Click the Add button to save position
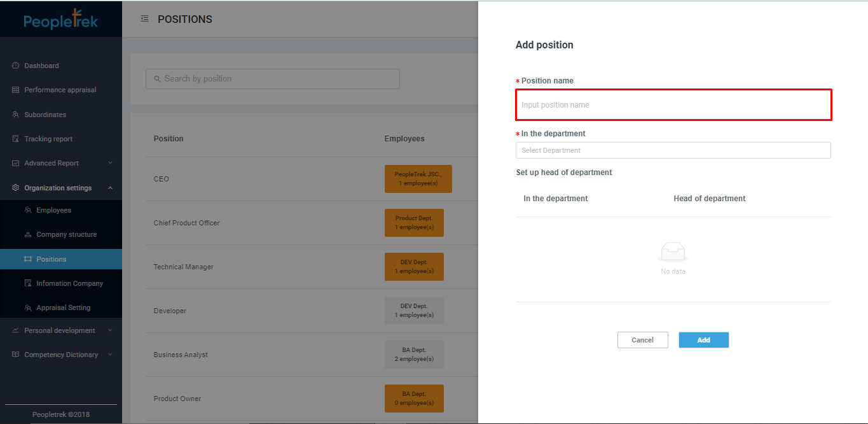Image resolution: width=868 pixels, height=424 pixels. pos(703,339)
